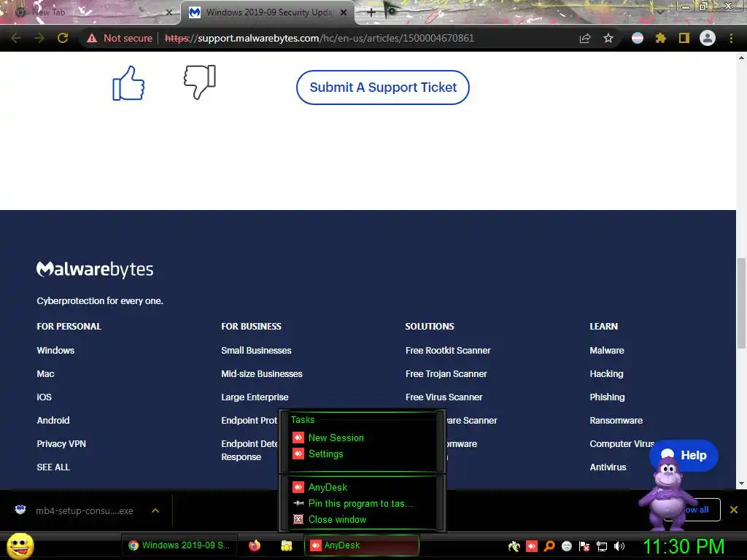The width and height of the screenshot is (747, 560).
Task: Click the banana icon in system tray
Action: tap(514, 546)
